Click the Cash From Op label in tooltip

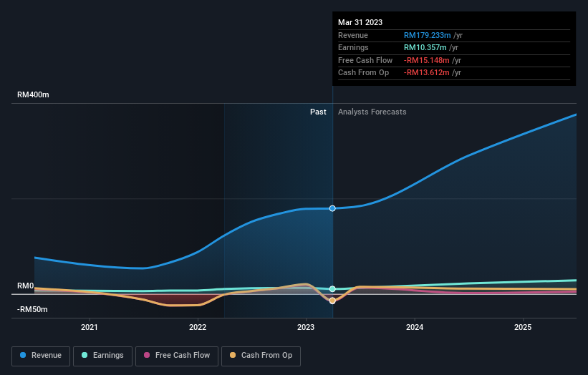[x=363, y=73]
